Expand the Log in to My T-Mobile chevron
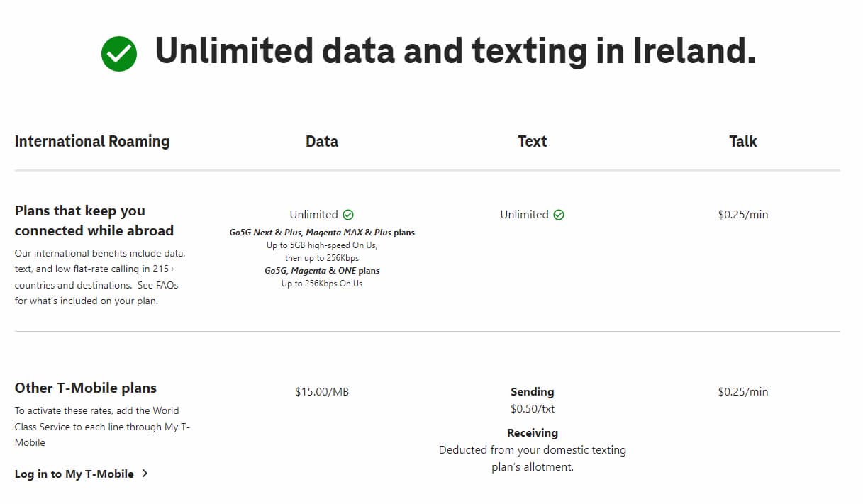 tap(145, 474)
